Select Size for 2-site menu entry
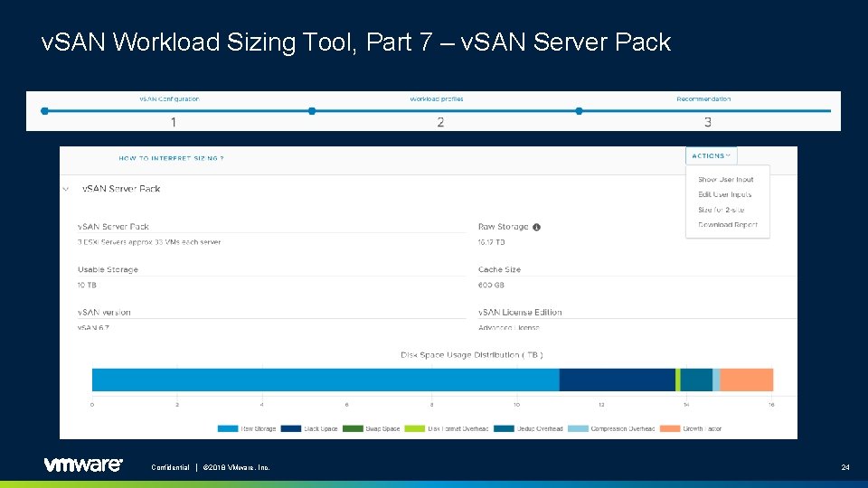This screenshot has width=868, height=488. (721, 210)
